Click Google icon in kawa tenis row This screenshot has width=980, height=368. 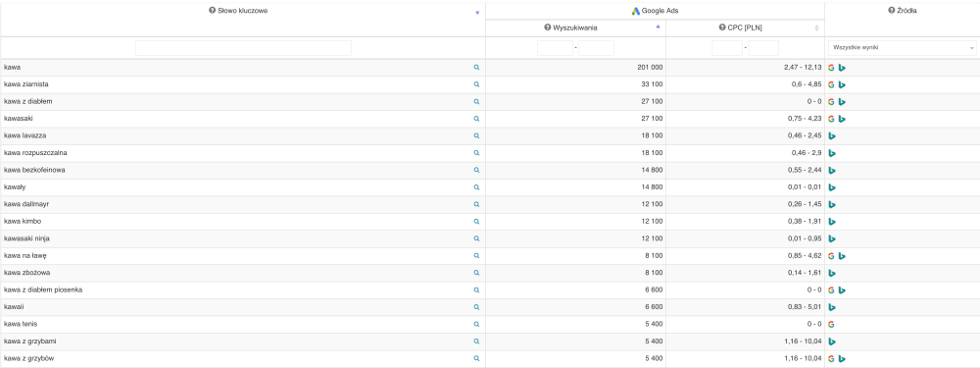831,324
